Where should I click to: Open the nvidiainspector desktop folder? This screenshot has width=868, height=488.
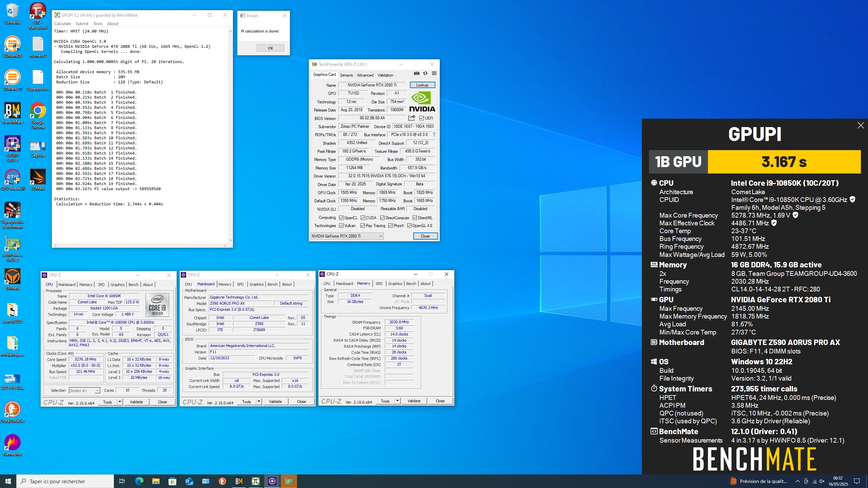12,346
